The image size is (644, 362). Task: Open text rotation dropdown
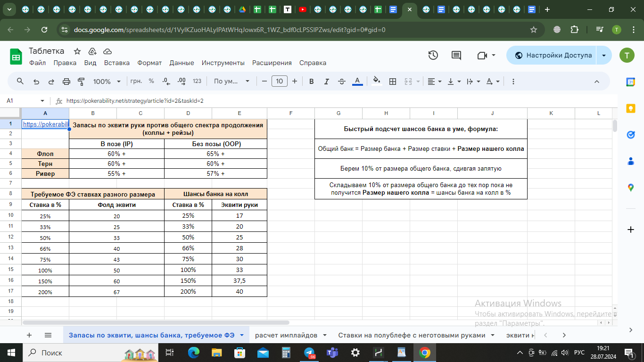tap(493, 81)
